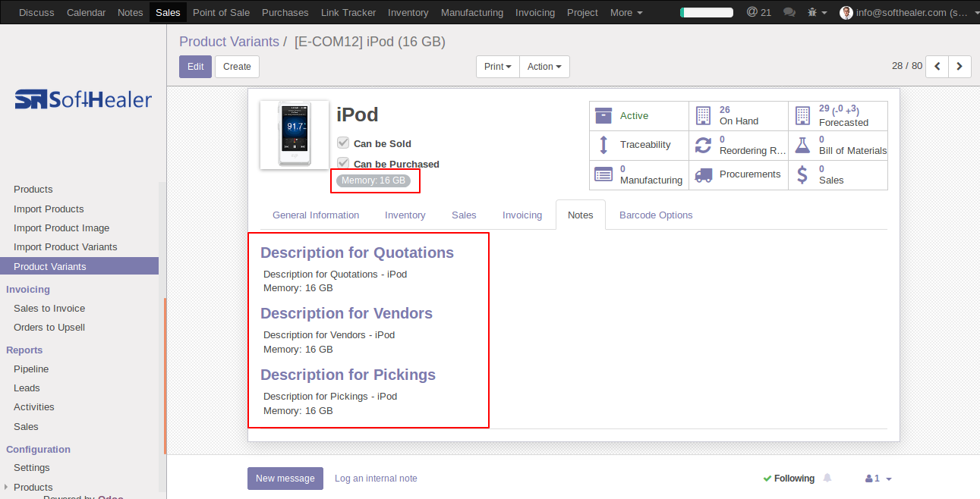
Task: Click the Sales dollar sign icon
Action: point(802,174)
